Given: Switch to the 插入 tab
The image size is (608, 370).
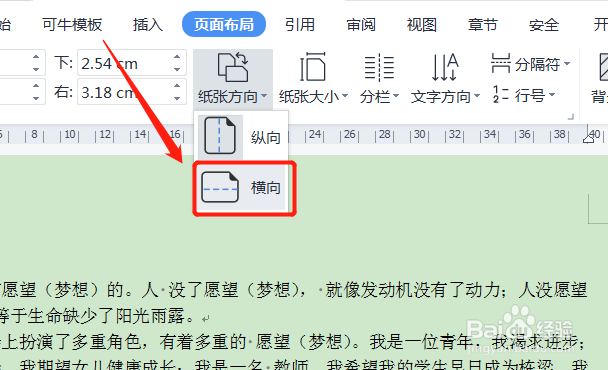Looking at the screenshot, I should (x=148, y=24).
